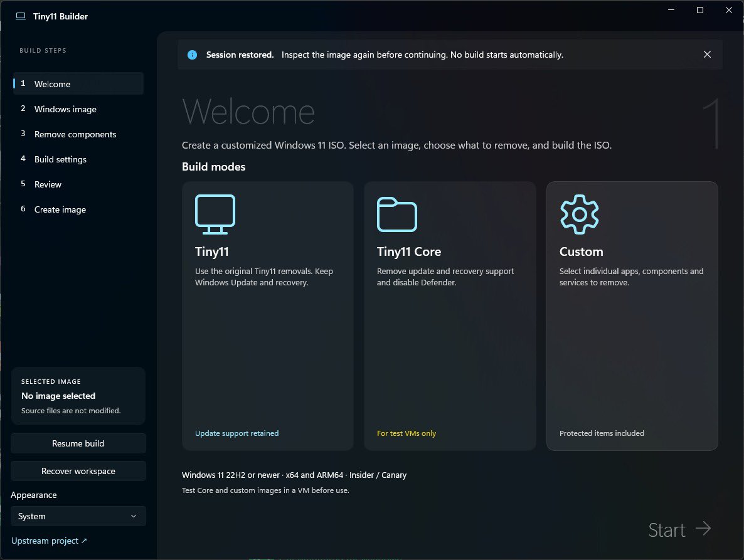Click the 'Protected items included' text
The height and width of the screenshot is (560, 744).
[602, 433]
